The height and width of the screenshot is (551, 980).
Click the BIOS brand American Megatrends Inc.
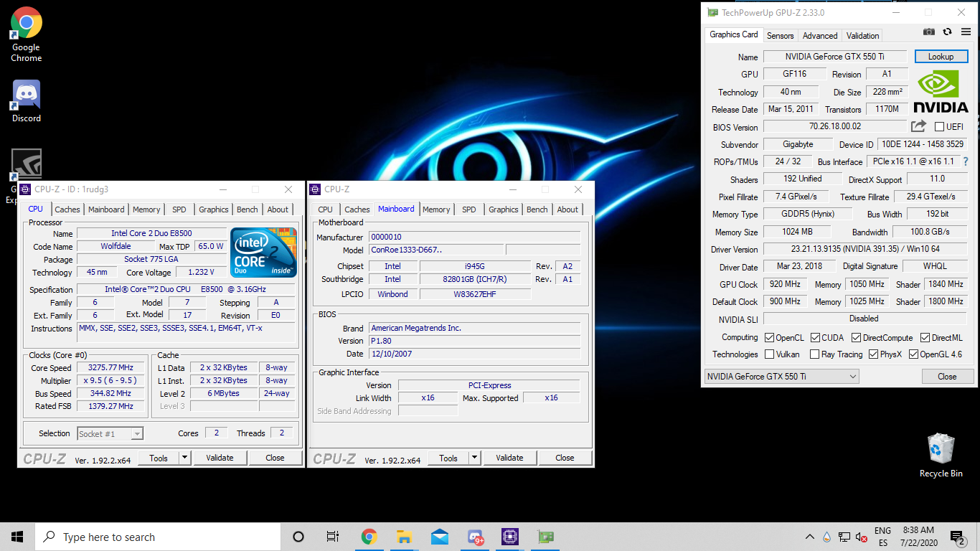[x=474, y=328]
